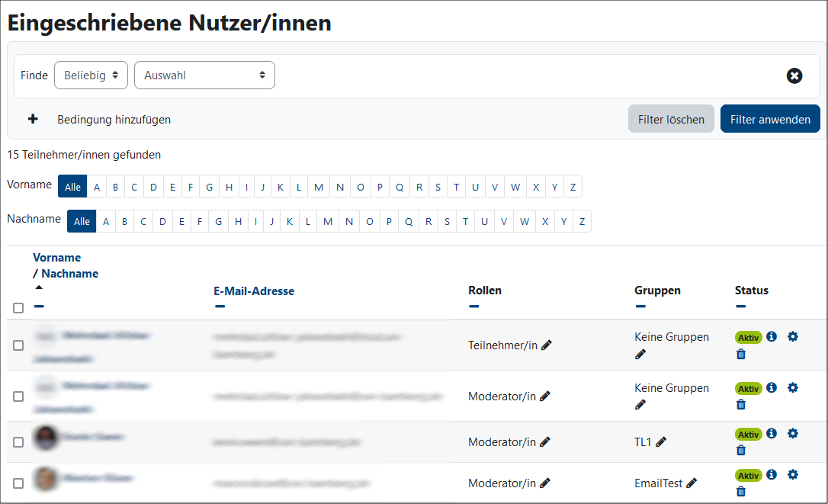Expand the Auswahl filter type dropdown

click(x=204, y=75)
